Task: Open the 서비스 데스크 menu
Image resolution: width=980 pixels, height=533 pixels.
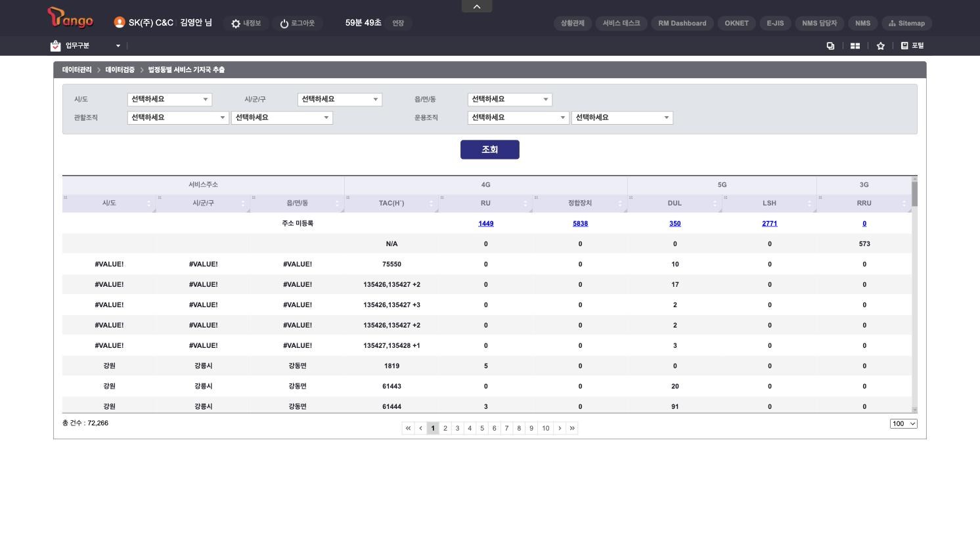Action: (621, 23)
